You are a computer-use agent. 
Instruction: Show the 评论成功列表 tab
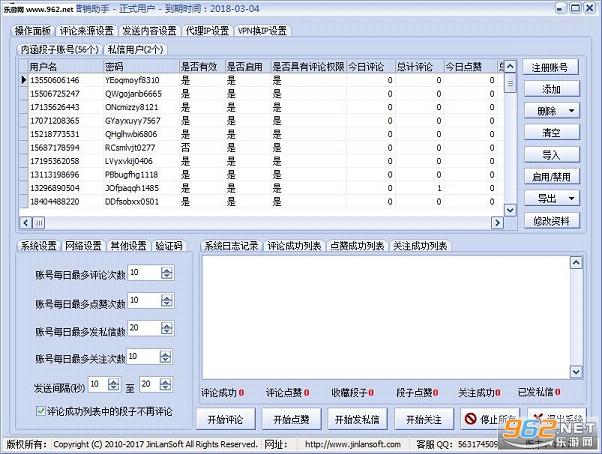pos(294,246)
